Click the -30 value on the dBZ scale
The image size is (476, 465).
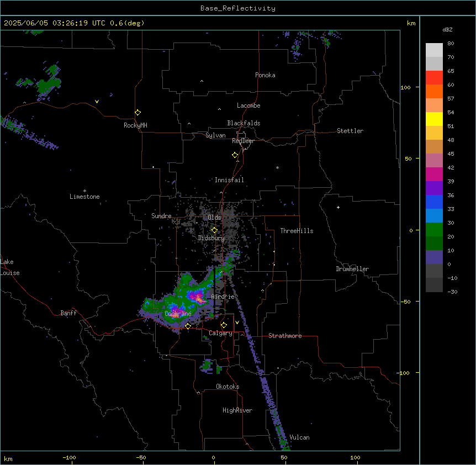pos(452,292)
